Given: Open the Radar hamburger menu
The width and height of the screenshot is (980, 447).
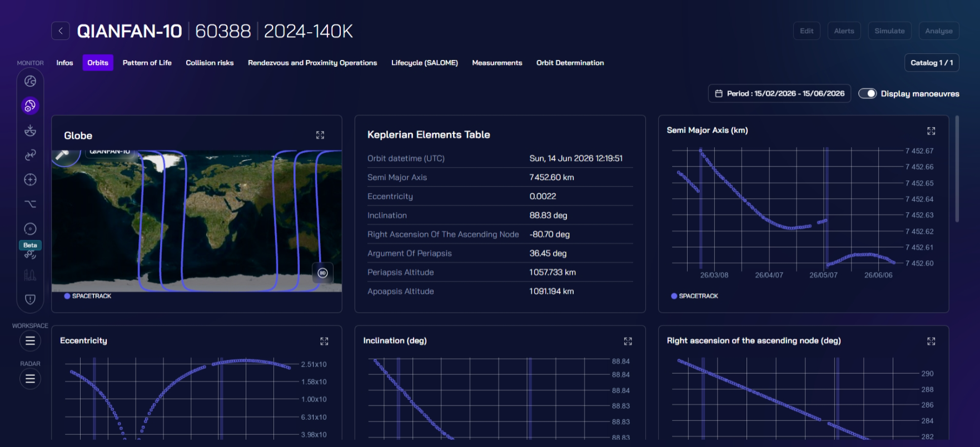Looking at the screenshot, I should pos(30,379).
